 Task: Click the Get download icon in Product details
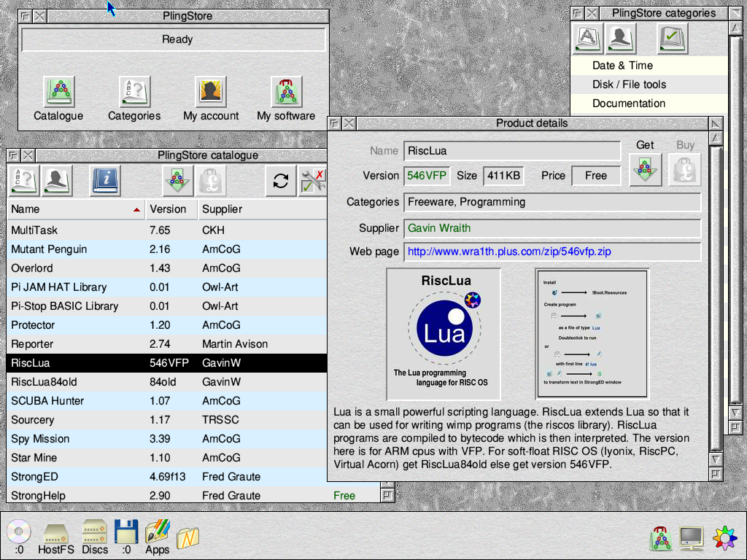click(x=645, y=169)
